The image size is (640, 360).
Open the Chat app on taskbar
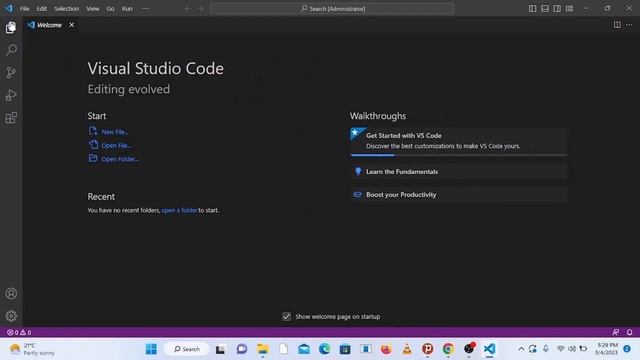[x=242, y=349]
